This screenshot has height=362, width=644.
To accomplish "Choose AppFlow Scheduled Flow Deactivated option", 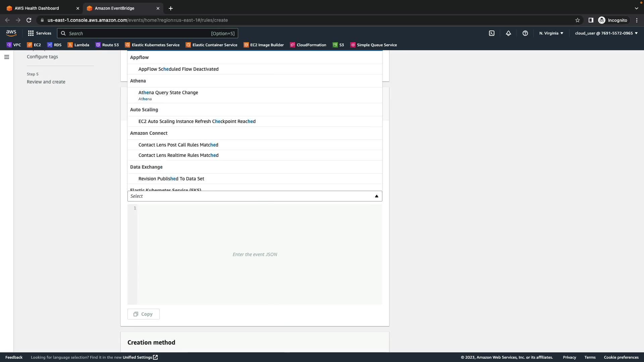I will click(x=178, y=69).
